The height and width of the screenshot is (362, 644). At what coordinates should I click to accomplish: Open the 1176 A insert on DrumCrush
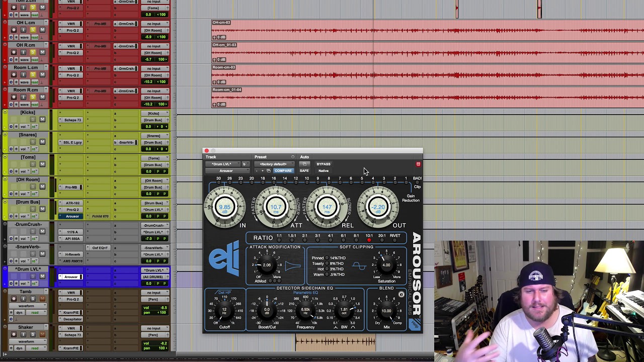click(x=72, y=232)
